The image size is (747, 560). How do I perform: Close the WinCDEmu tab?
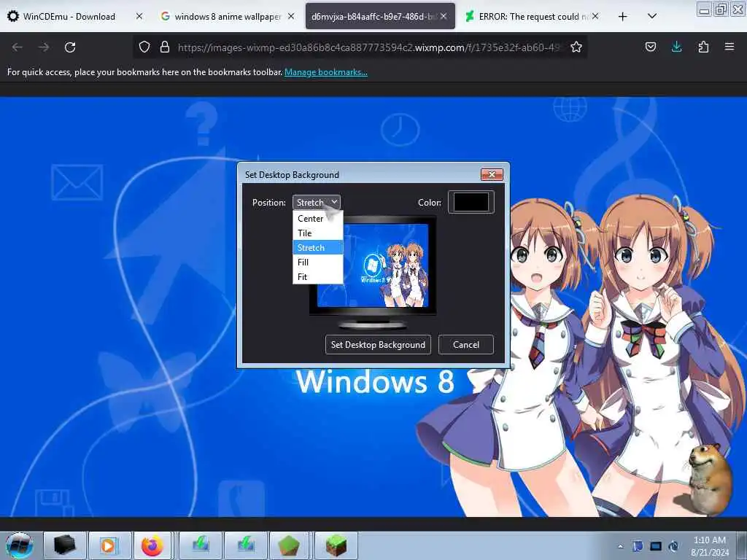(139, 16)
